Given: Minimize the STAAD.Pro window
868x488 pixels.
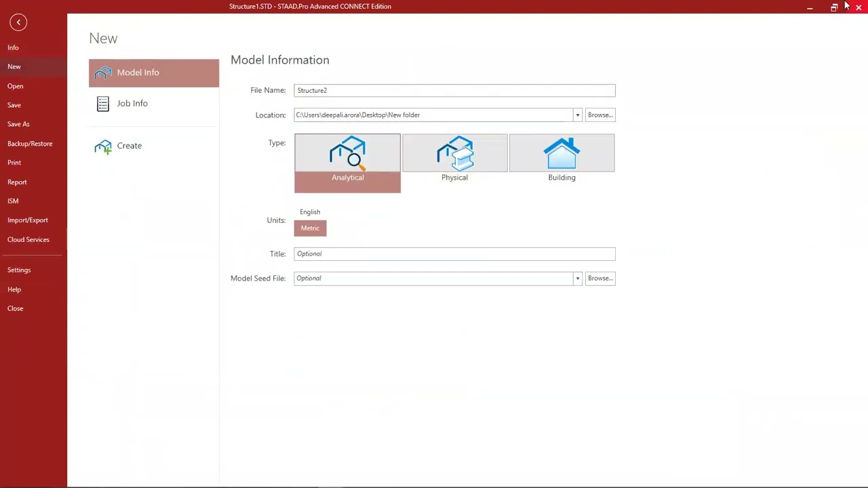Looking at the screenshot, I should coord(810,7).
